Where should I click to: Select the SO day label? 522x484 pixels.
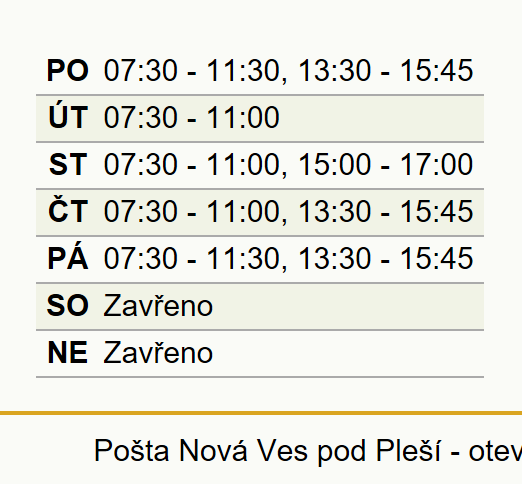point(68,305)
